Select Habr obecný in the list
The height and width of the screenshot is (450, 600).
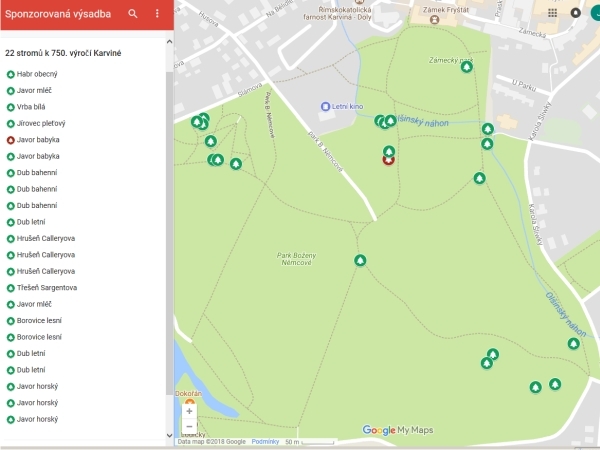coord(37,74)
